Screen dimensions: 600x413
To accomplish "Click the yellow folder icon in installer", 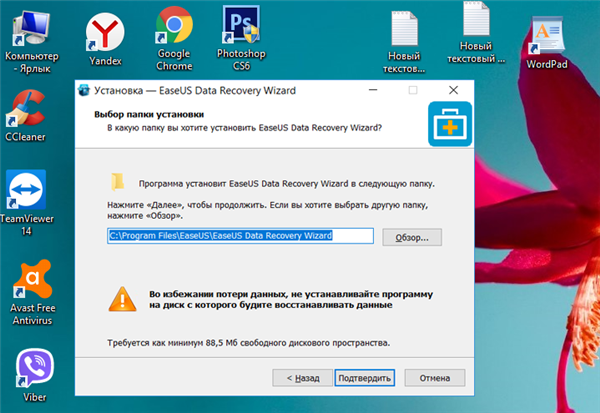I will pyautogui.click(x=117, y=181).
